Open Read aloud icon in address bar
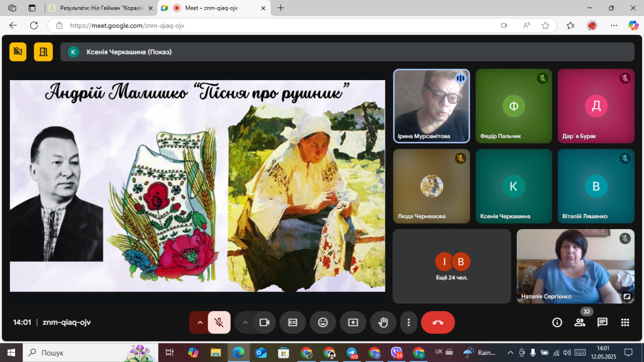 pyautogui.click(x=527, y=25)
